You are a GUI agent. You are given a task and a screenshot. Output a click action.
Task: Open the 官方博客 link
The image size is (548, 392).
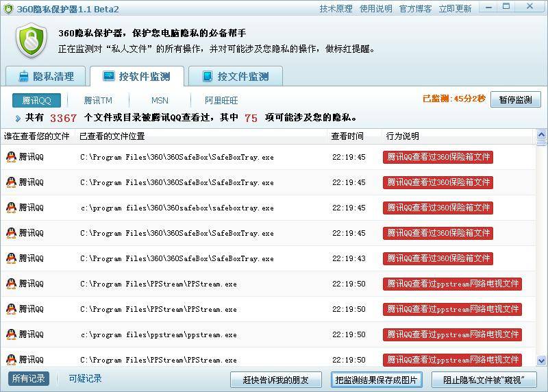coord(415,9)
